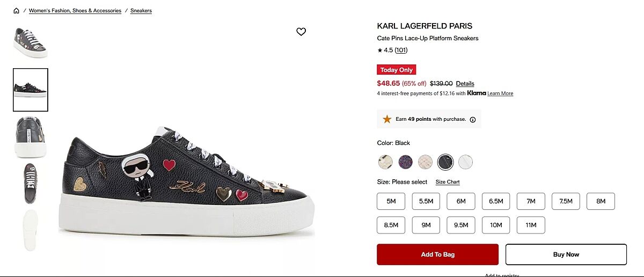Click the Buy Now button
Image resolution: width=644 pixels, height=277 pixels.
click(x=566, y=254)
